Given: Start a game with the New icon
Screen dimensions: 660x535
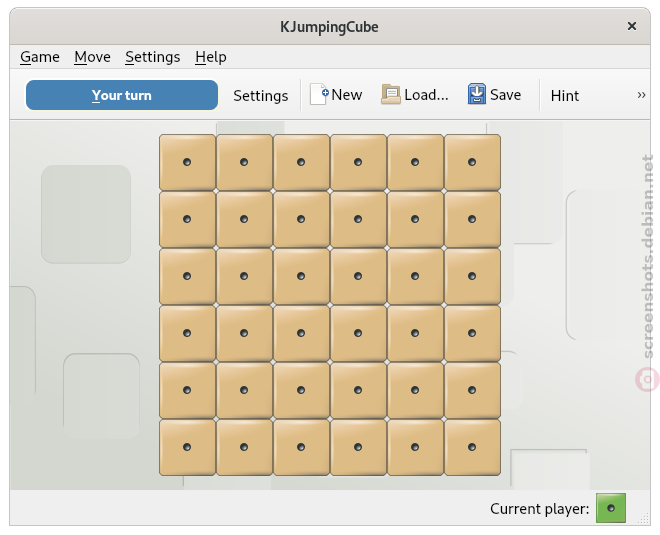Looking at the screenshot, I should coord(318,94).
